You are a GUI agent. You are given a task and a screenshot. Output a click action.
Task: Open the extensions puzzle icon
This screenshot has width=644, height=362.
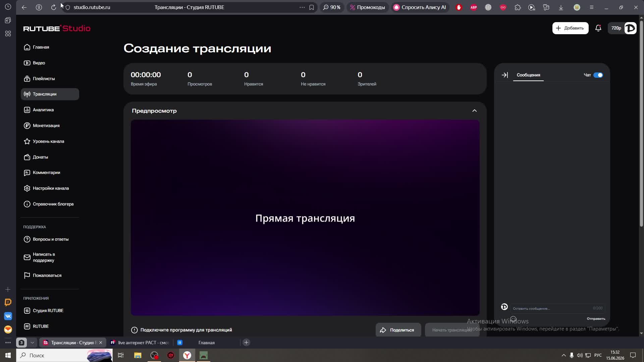pyautogui.click(x=518, y=7)
